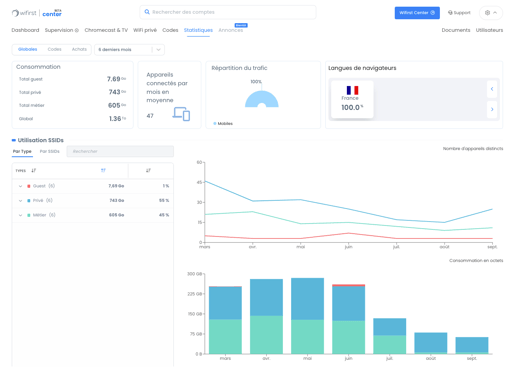Click the 7,69 Go cell in Guest row
The height and width of the screenshot is (372, 516).
click(x=116, y=186)
